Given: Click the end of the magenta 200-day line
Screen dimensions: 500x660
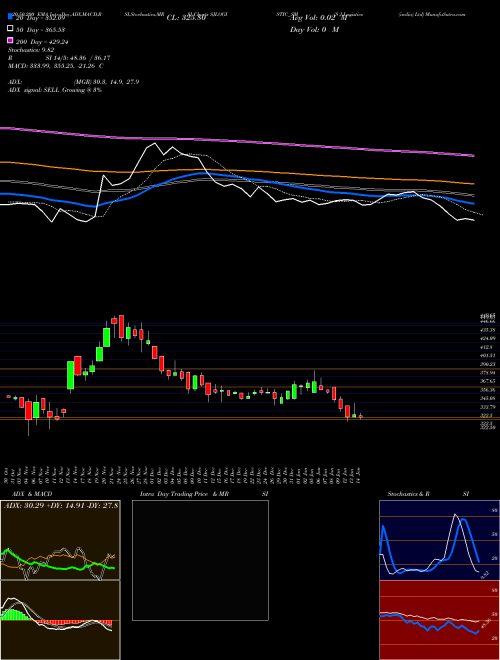Looking at the screenshot, I should pyautogui.click(x=473, y=155).
